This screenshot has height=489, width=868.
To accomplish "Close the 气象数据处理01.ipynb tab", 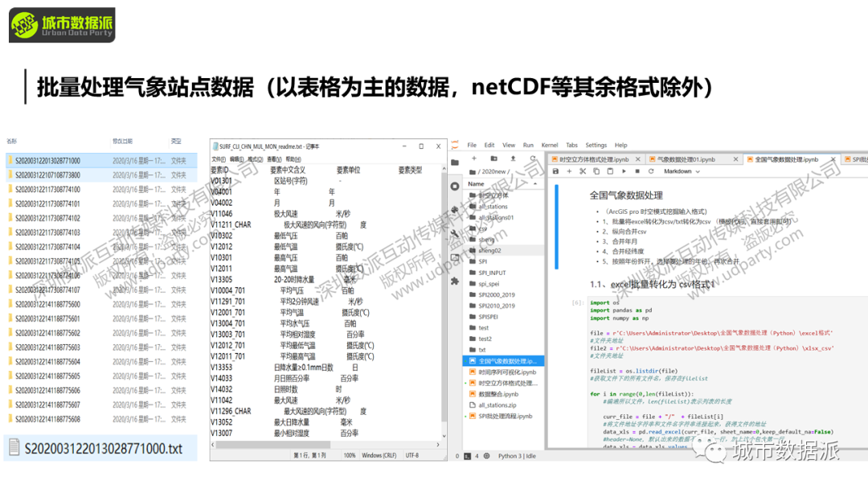I will click(x=735, y=159).
